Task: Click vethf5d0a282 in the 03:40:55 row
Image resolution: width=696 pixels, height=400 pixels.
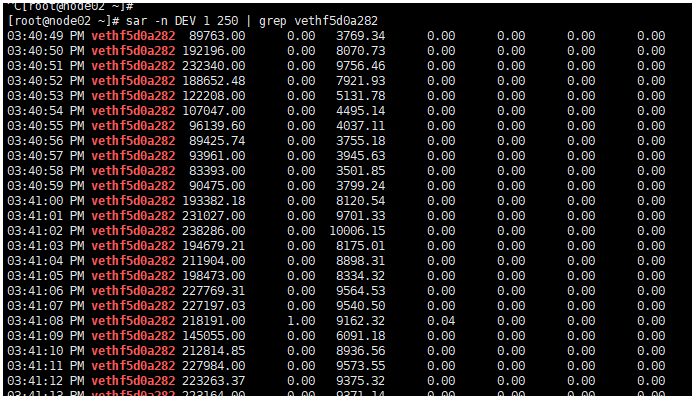Action: point(133,126)
